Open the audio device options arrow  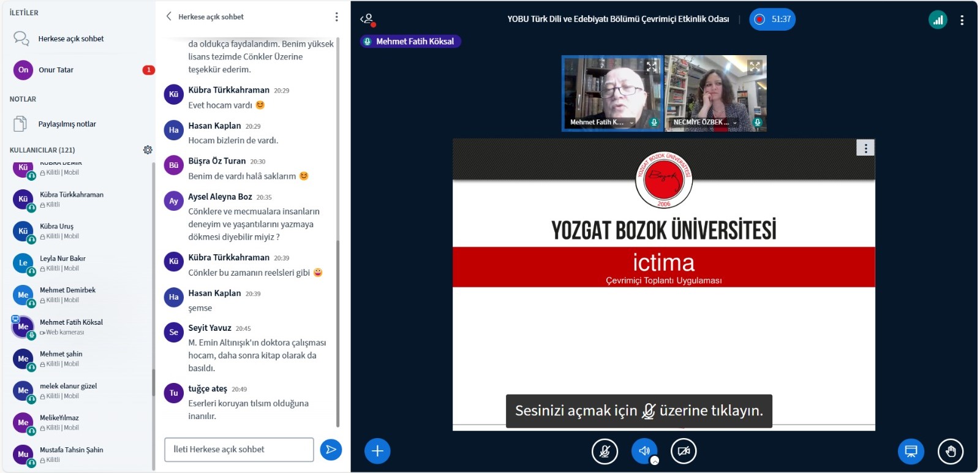(655, 461)
